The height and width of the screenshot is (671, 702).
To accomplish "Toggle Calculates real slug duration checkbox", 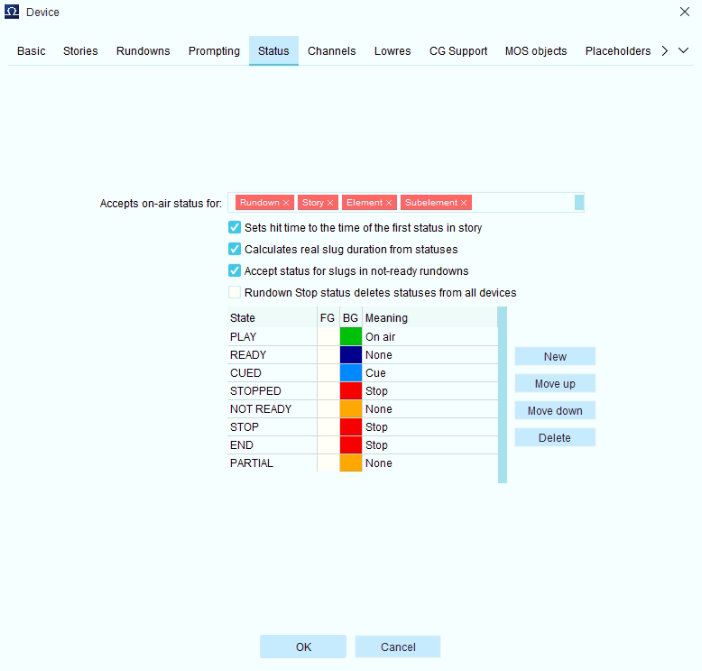I will 235,249.
